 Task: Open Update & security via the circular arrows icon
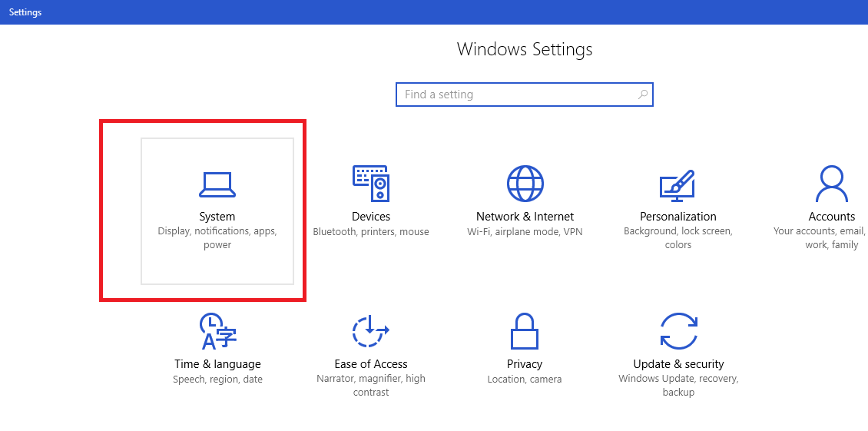pos(679,331)
